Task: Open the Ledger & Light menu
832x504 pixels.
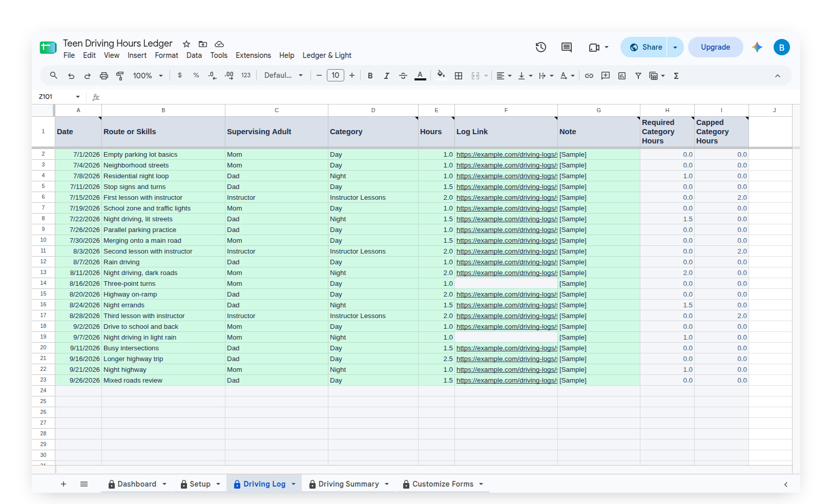Action: coord(327,55)
